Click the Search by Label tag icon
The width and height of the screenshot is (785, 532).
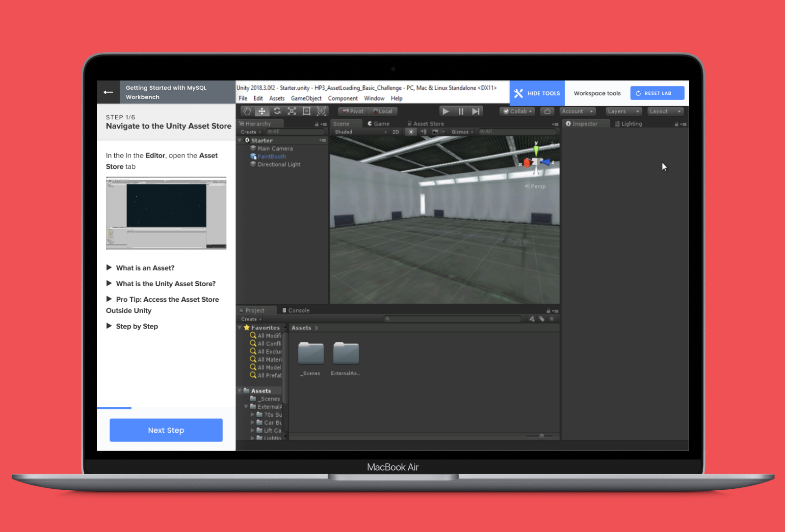click(542, 319)
